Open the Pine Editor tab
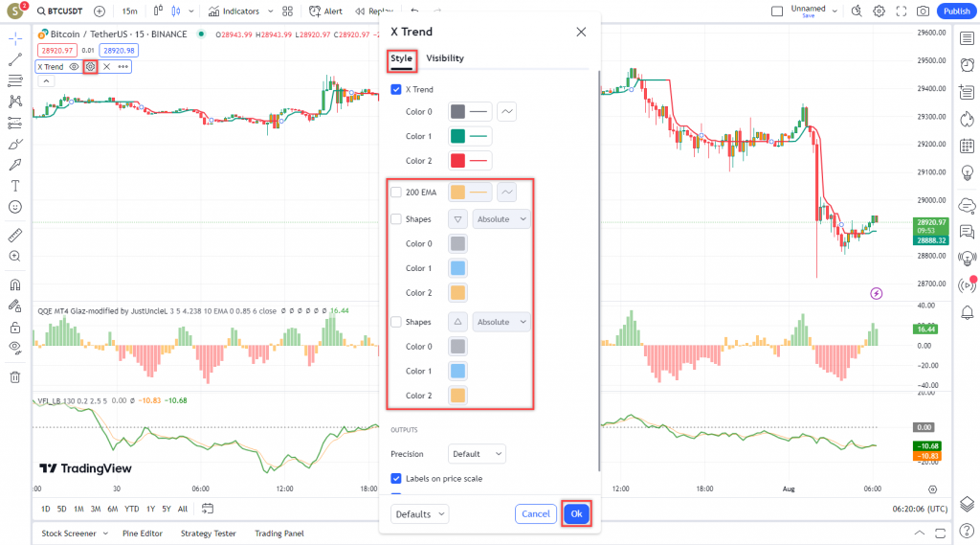This screenshot has width=980, height=545. coord(143,534)
